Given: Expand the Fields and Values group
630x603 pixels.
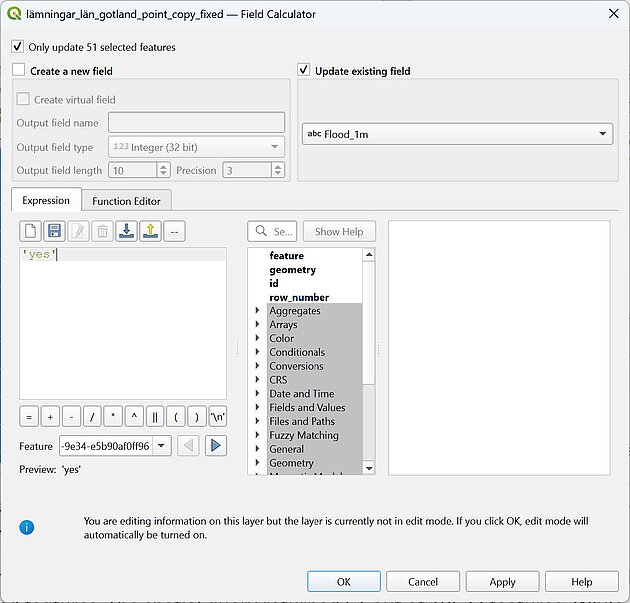Looking at the screenshot, I should 257,407.
